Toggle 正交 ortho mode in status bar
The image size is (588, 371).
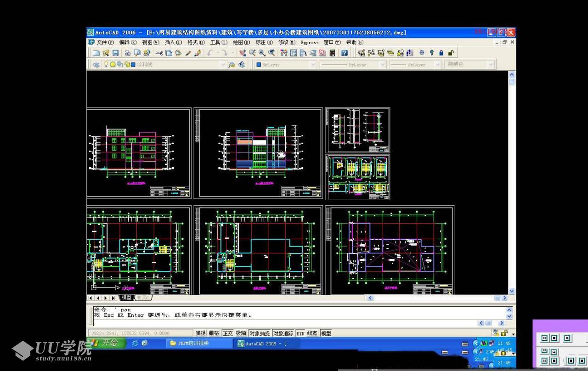[228, 333]
